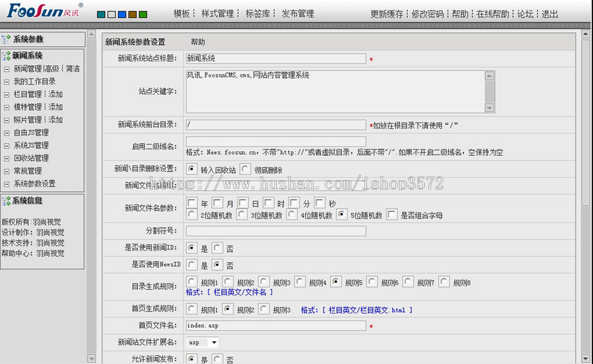This screenshot has height=364, width=593.
Task: Click the box icon beside 新闻管理
Action: tap(7, 69)
